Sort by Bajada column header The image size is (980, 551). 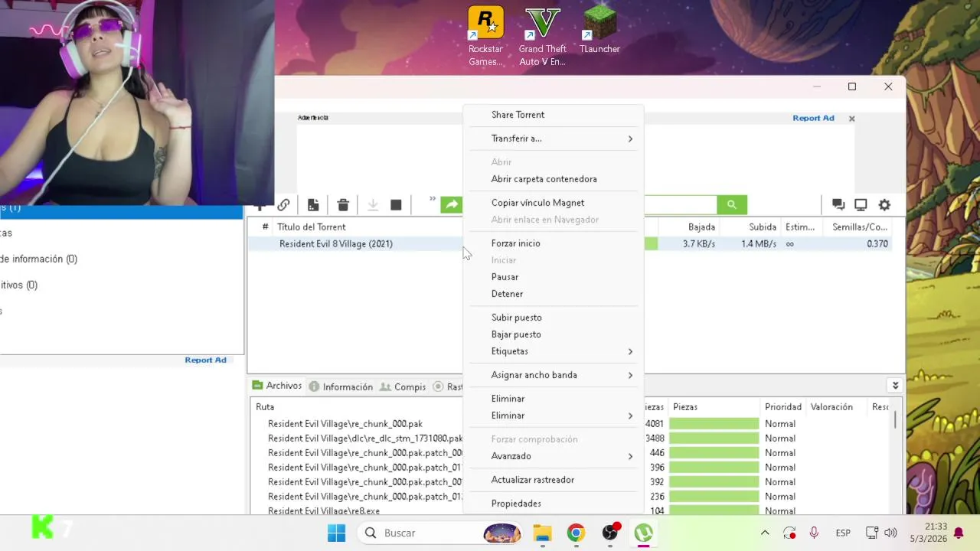click(701, 227)
